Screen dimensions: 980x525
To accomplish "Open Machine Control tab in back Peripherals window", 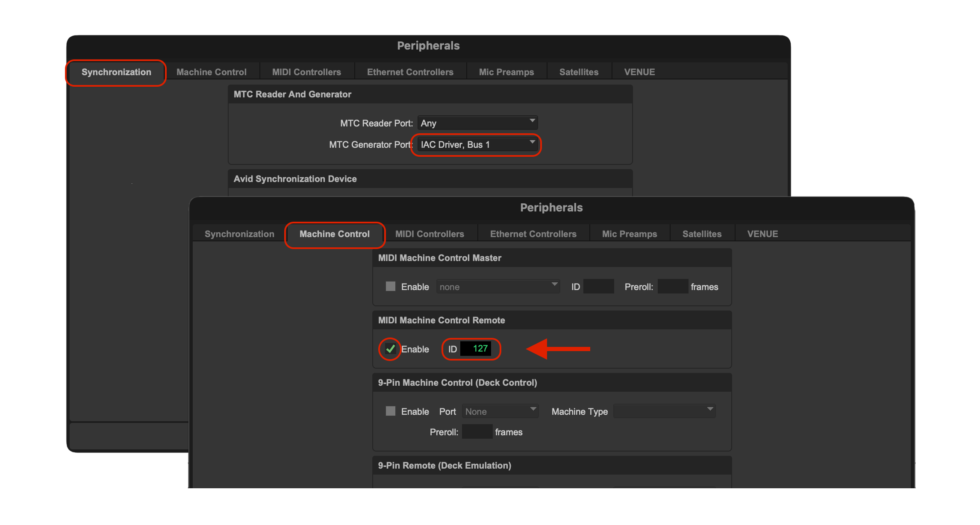I will (x=212, y=72).
